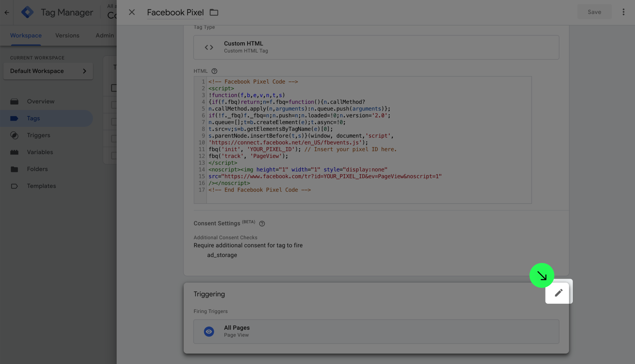Click the Tag Manager diamond logo
This screenshot has height=364, width=635.
point(27,12)
